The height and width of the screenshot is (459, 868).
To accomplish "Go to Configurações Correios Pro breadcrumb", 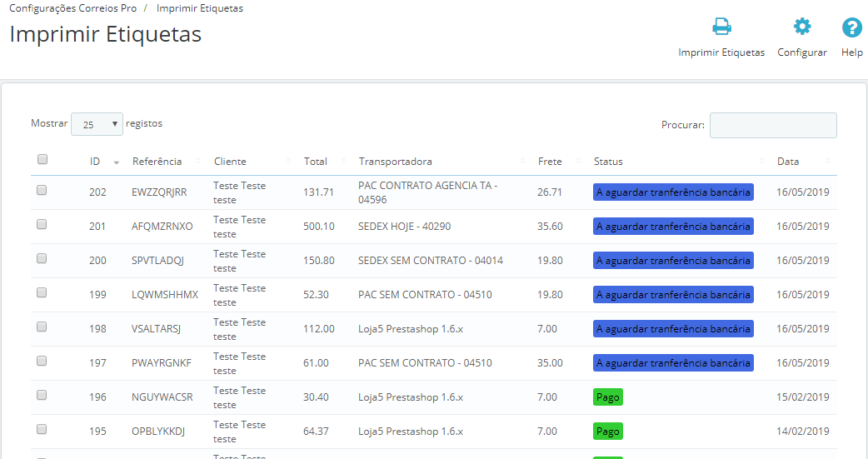I will click(x=73, y=8).
